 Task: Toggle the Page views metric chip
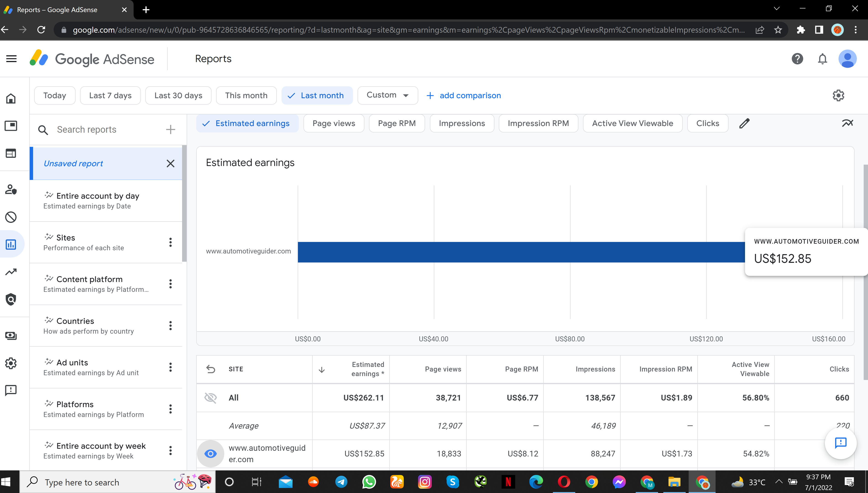(334, 123)
